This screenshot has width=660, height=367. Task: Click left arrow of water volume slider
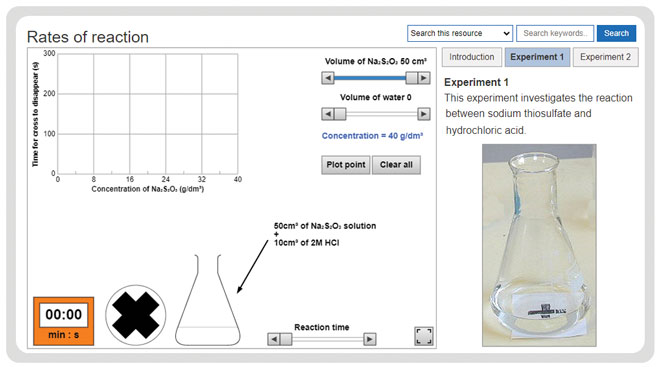[x=327, y=114]
